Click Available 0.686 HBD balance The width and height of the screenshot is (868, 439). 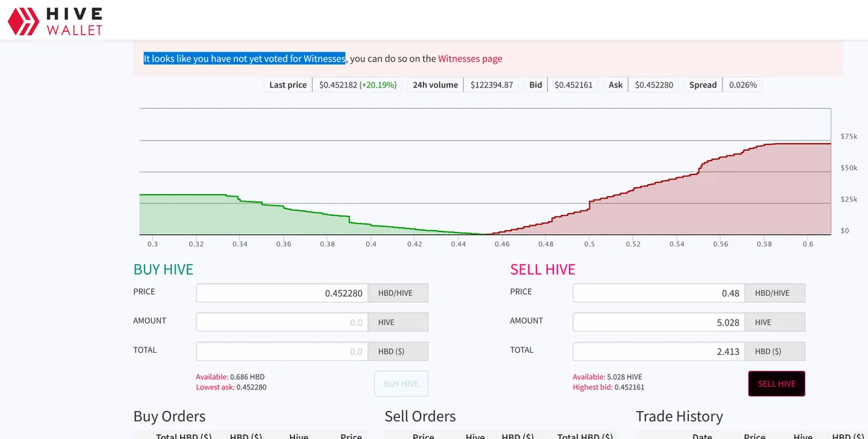click(231, 377)
